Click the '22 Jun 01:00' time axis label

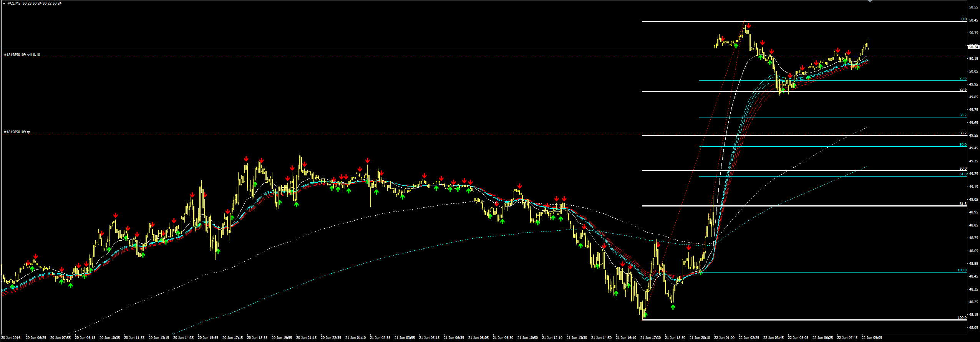725,338
